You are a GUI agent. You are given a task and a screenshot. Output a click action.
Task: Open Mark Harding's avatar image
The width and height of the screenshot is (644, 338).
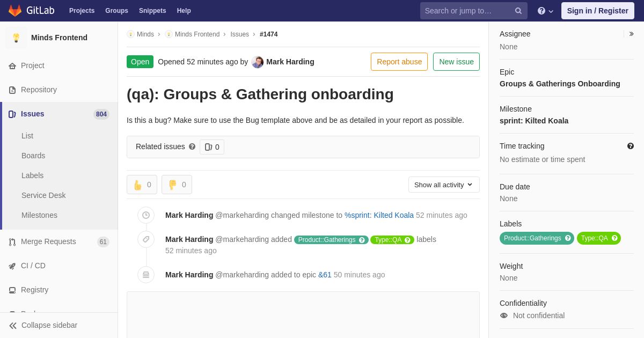258,62
